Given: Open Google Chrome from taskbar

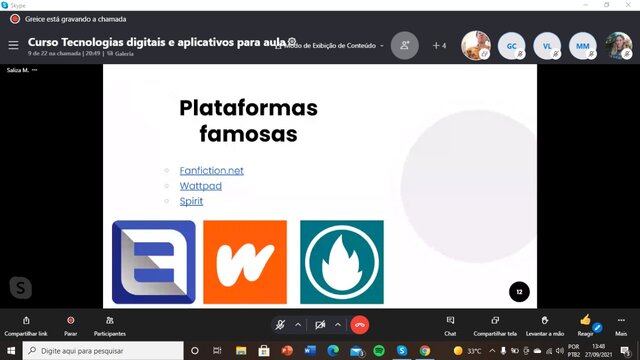Looking at the screenshot, I should coord(425,351).
